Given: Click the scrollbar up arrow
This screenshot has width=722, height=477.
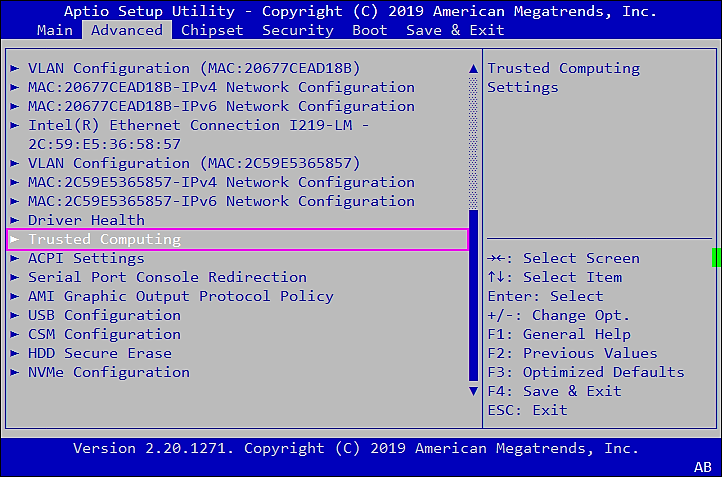Looking at the screenshot, I should (473, 69).
